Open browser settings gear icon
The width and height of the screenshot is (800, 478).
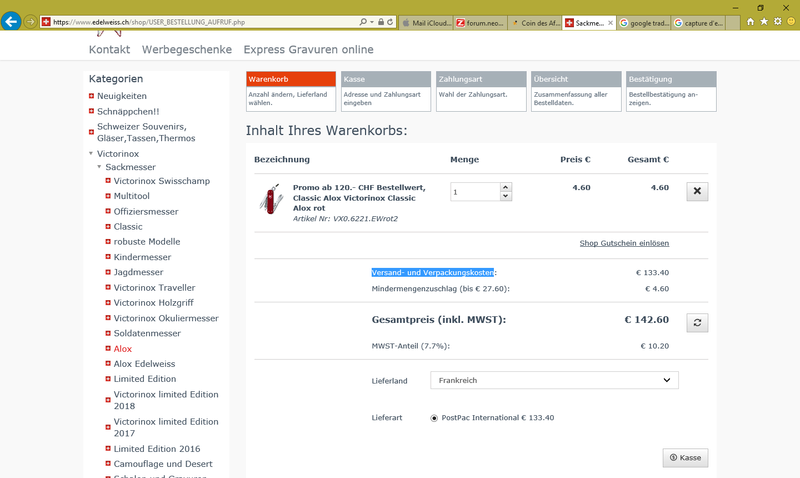pyautogui.click(x=778, y=21)
